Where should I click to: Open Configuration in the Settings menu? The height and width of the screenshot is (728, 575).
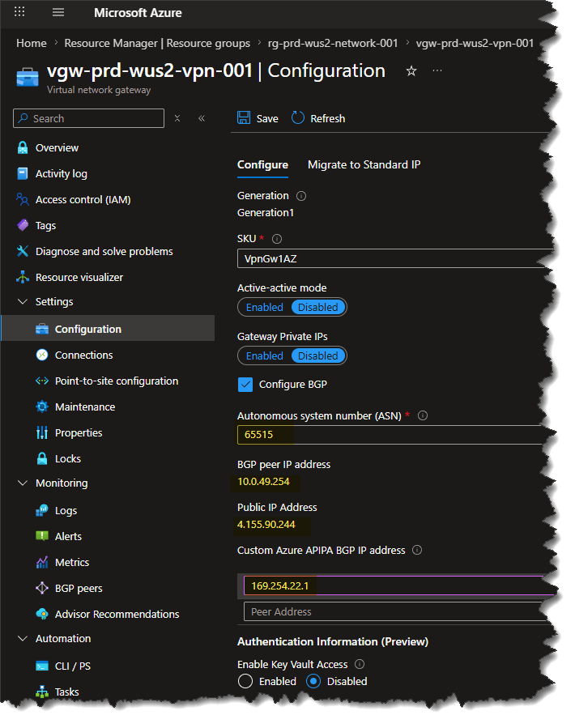pos(108,329)
